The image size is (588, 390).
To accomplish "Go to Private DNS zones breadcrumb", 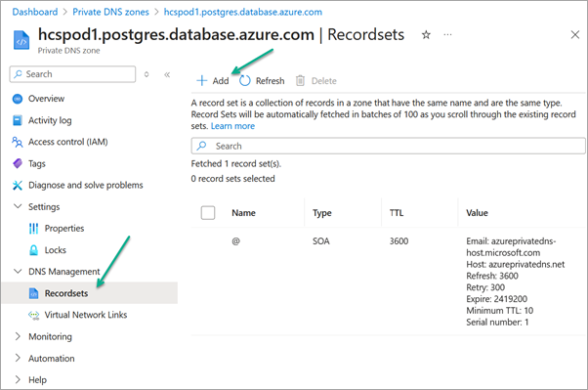I will 110,12.
